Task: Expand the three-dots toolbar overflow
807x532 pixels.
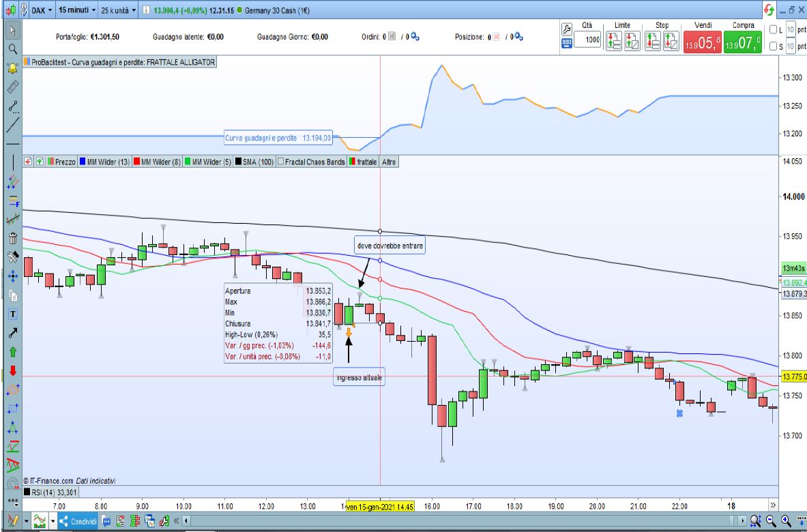Action: pos(13,501)
